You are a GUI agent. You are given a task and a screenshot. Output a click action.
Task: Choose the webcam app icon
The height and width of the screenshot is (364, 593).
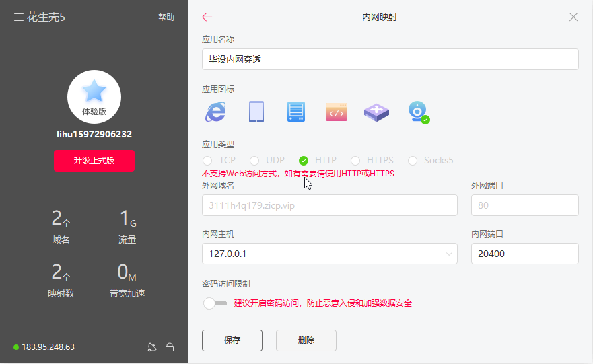(418, 112)
